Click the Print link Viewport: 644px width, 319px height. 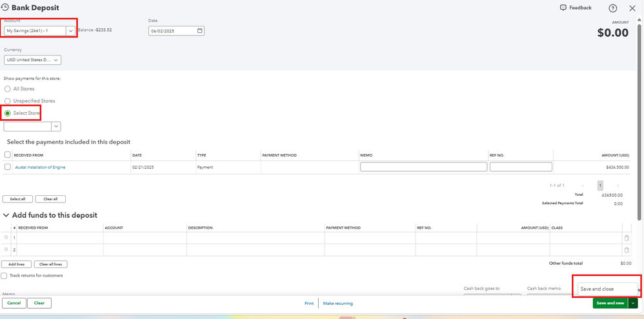click(309, 304)
